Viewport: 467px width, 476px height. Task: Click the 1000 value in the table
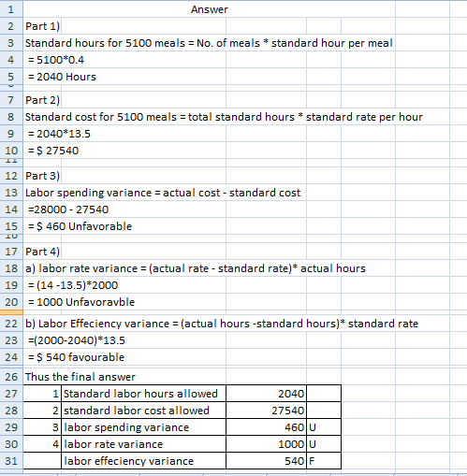click(266, 444)
